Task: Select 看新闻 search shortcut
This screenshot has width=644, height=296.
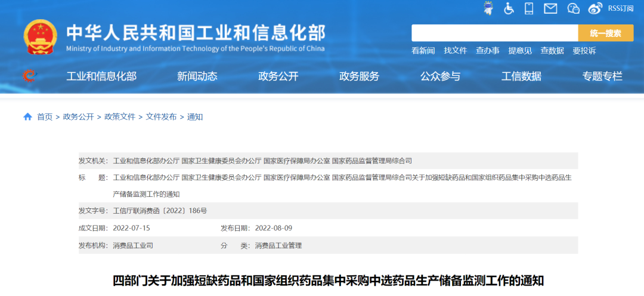Action: point(423,51)
